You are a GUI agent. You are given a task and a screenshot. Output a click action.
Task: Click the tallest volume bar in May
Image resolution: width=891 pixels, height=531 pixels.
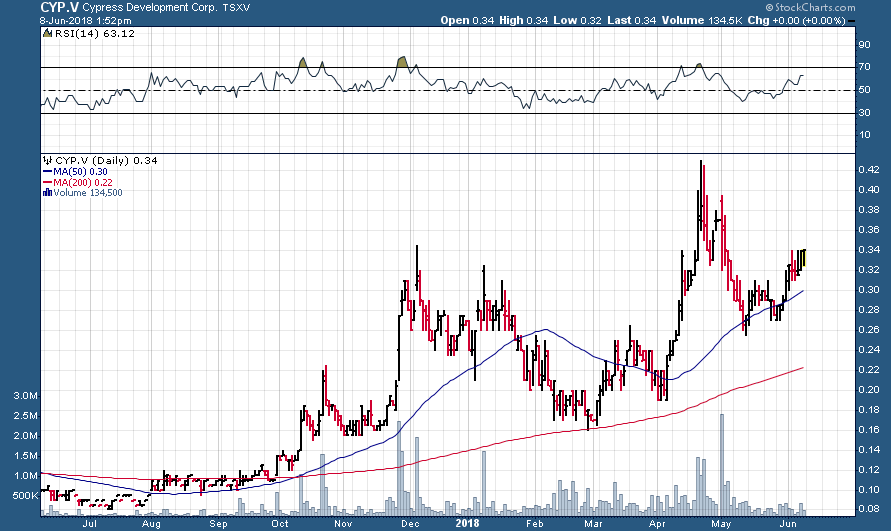(x=722, y=464)
